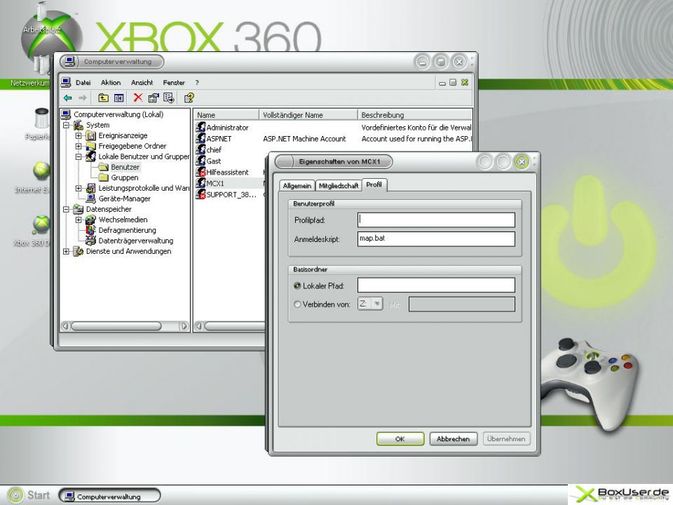Screen dimensions: 673x505
Task: Click the Hilfeassistent disabled user icon
Action: tap(200, 172)
